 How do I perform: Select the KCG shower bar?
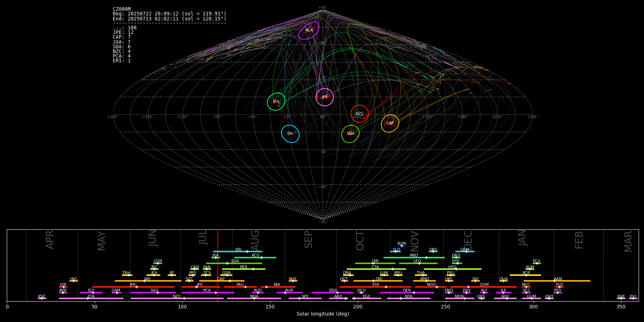tap(255, 258)
